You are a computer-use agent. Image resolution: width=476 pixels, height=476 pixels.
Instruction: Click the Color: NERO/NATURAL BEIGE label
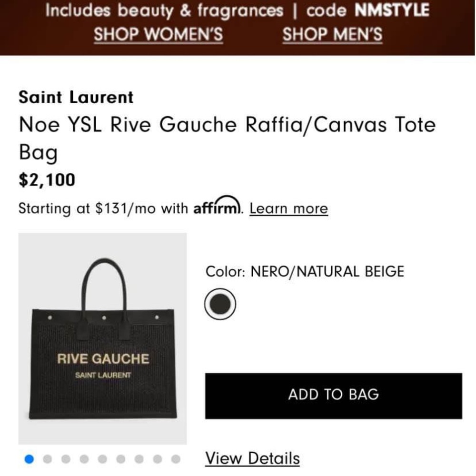(x=304, y=271)
